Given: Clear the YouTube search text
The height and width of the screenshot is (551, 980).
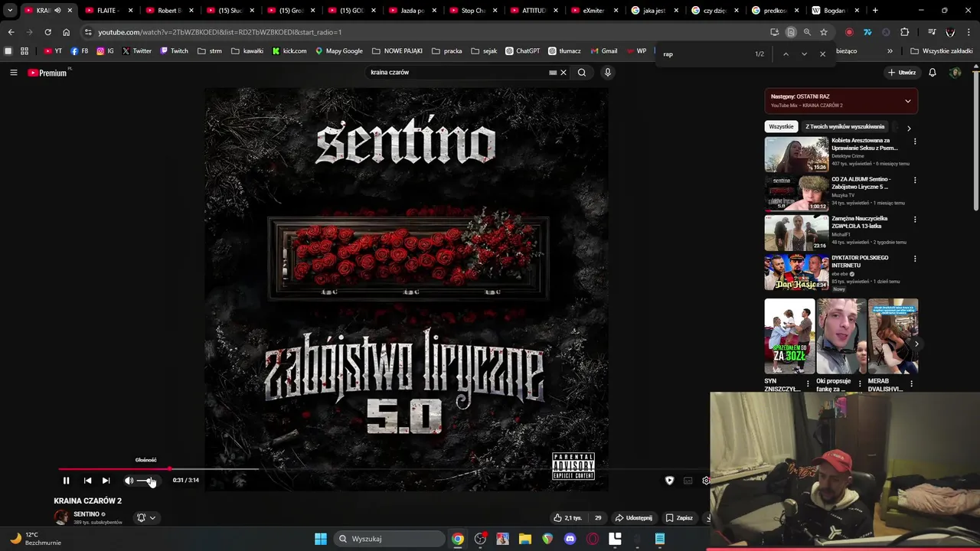Looking at the screenshot, I should pos(563,73).
